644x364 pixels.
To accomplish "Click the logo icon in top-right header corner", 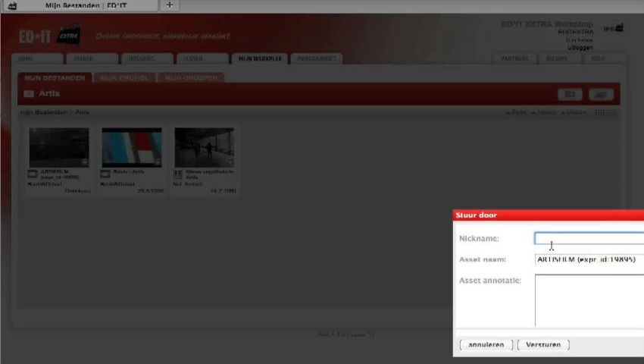I will pyautogui.click(x=614, y=28).
